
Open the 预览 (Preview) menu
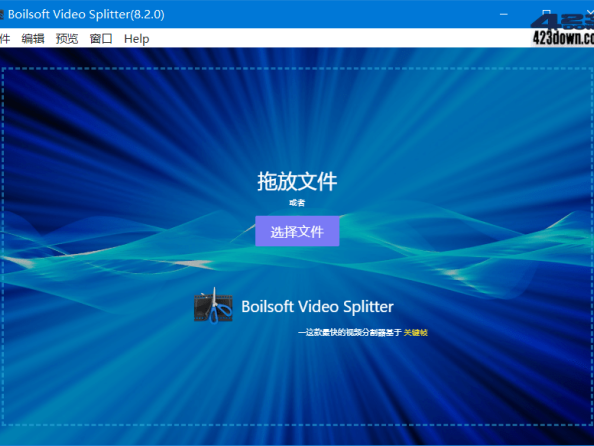coord(67,39)
